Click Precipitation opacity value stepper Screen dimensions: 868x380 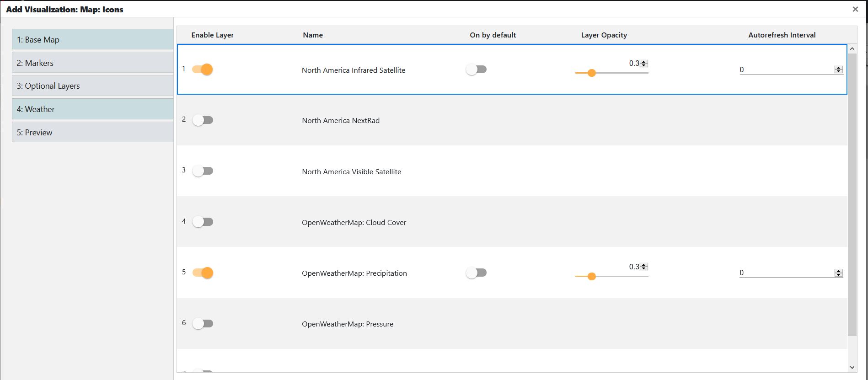coord(644,267)
